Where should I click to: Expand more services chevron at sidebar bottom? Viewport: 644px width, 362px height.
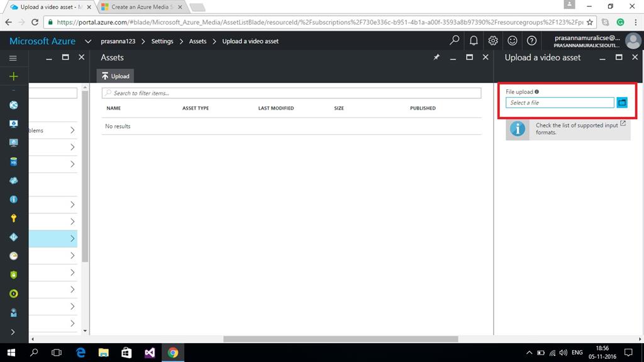pyautogui.click(x=13, y=332)
